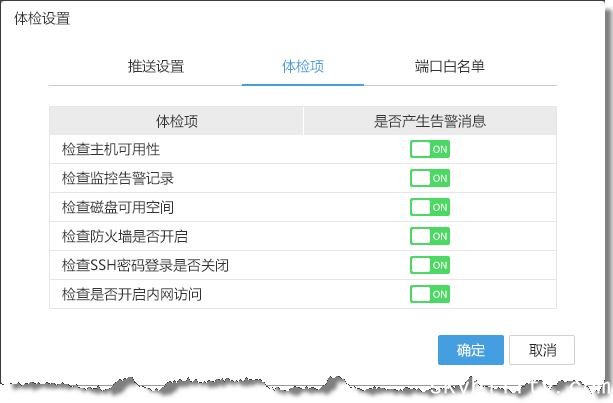Click the 体检项 column header
Image resolution: width=613 pixels, height=403 pixels.
coord(176,121)
